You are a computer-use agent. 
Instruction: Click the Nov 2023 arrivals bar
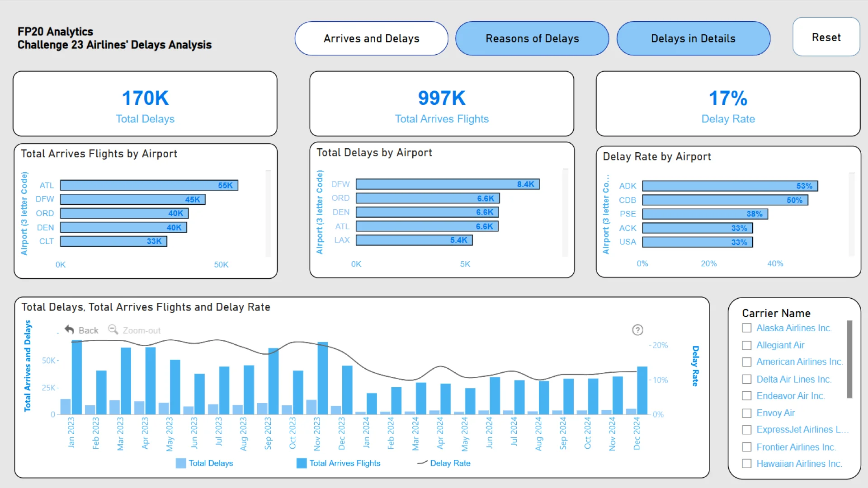tap(323, 378)
